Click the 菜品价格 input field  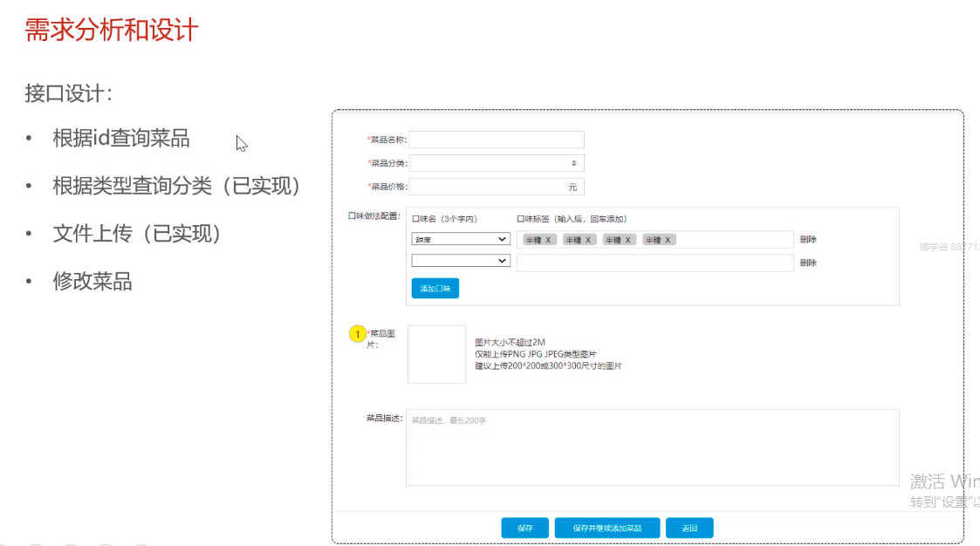coord(497,187)
